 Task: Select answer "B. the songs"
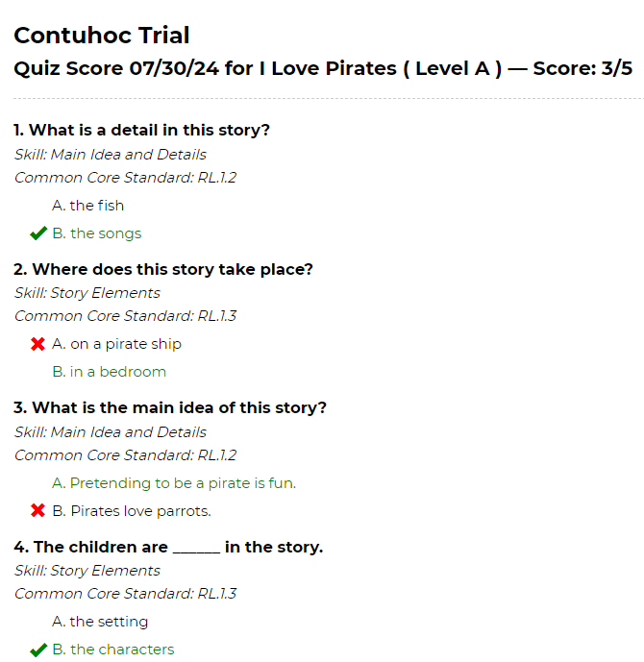tap(97, 233)
